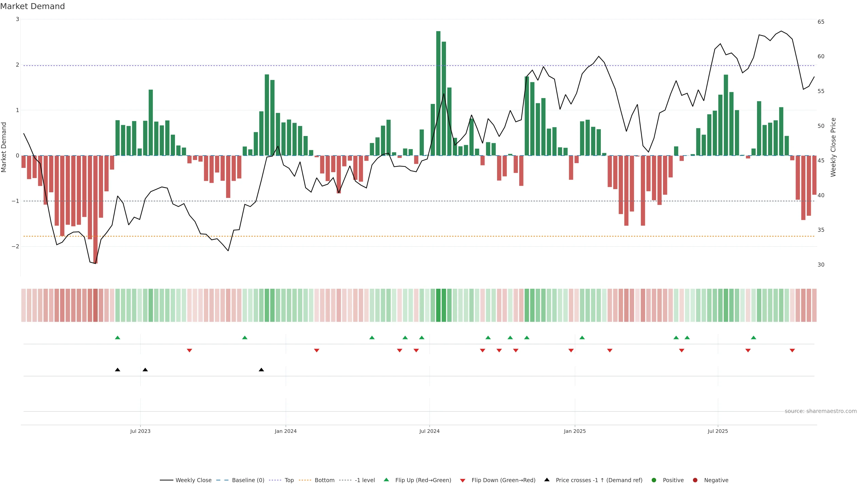Click the green Positive legend dot
This screenshot has width=868, height=488.
(x=654, y=480)
